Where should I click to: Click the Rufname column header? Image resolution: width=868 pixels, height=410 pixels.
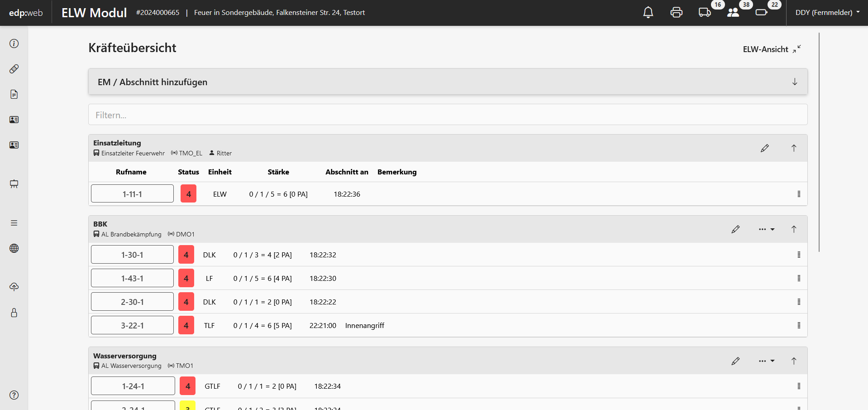tap(131, 172)
